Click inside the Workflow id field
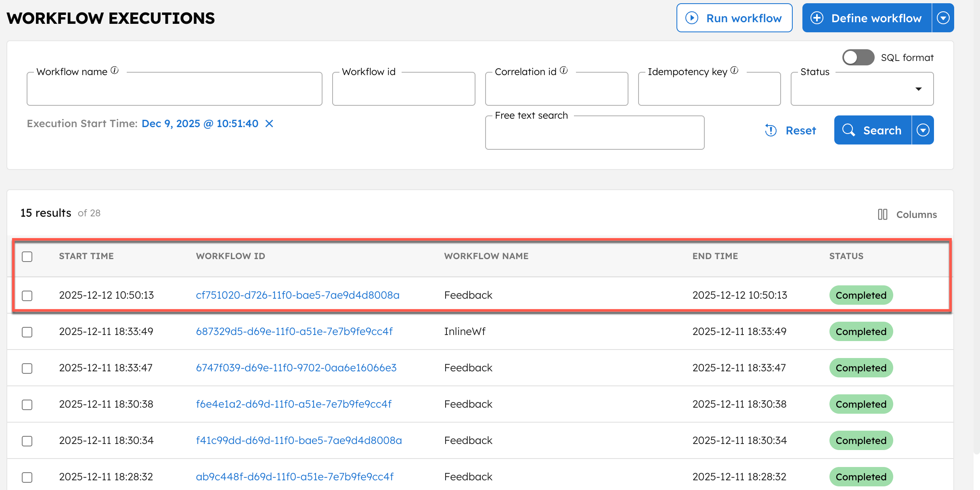The width and height of the screenshot is (980, 490). pyautogui.click(x=403, y=89)
